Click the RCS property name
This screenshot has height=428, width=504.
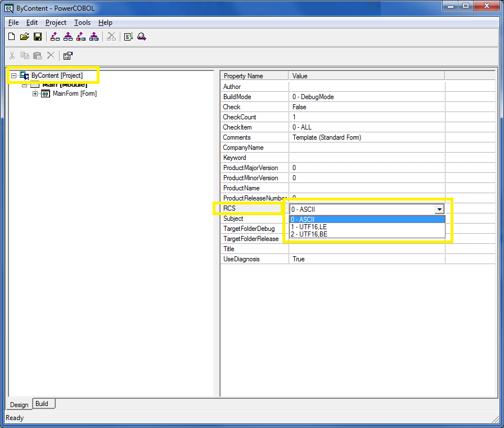(x=229, y=208)
